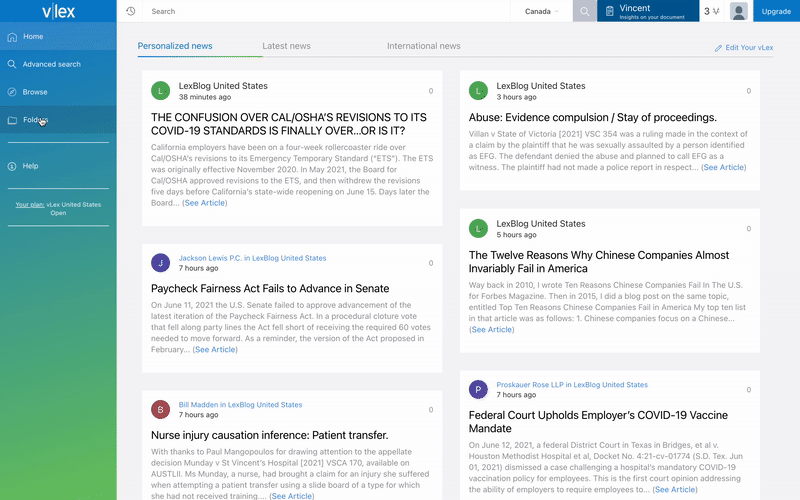The image size is (800, 500).
Task: Click the Jackson Lewis 'J' avatar
Action: [161, 263]
